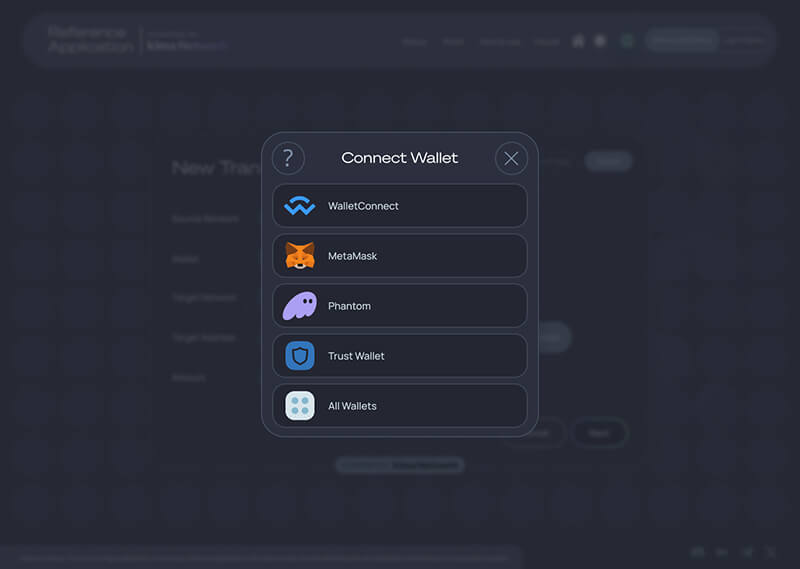The height and width of the screenshot is (569, 800).
Task: Click the All Wallets grid icon
Action: click(x=300, y=406)
